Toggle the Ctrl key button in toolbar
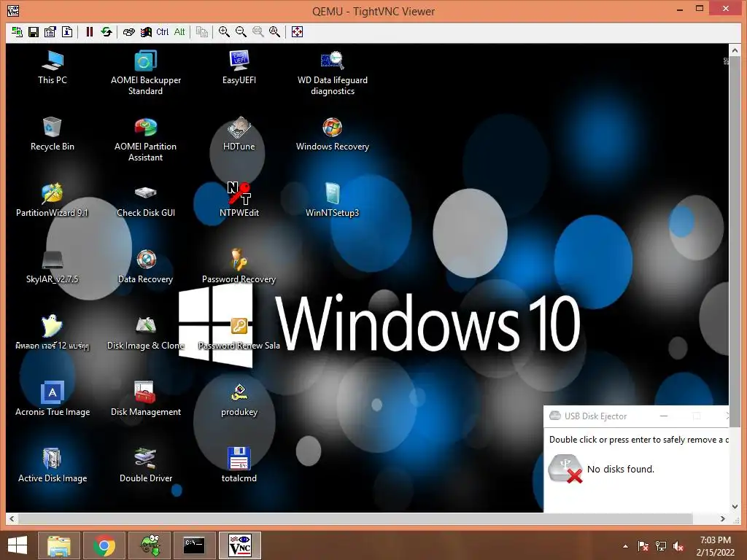747x560 pixels. pyautogui.click(x=163, y=32)
